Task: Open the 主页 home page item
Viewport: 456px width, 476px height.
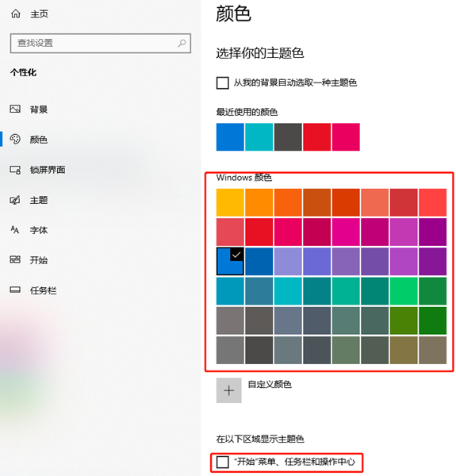Action: pyautogui.click(x=39, y=14)
